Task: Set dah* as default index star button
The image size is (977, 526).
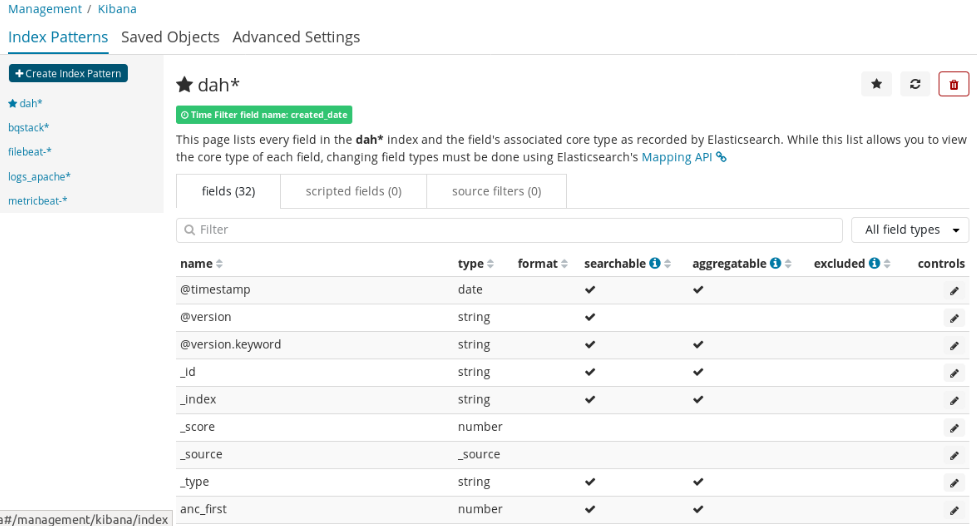Action: click(876, 84)
